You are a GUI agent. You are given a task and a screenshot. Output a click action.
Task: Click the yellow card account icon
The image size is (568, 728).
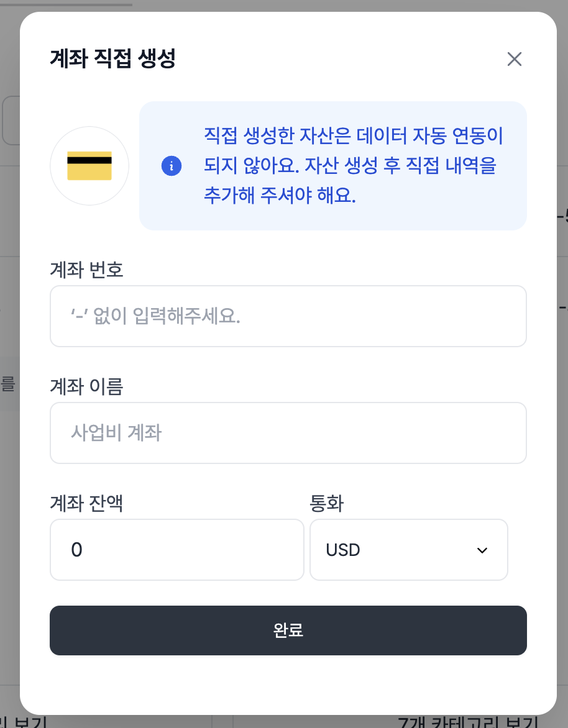click(x=89, y=166)
